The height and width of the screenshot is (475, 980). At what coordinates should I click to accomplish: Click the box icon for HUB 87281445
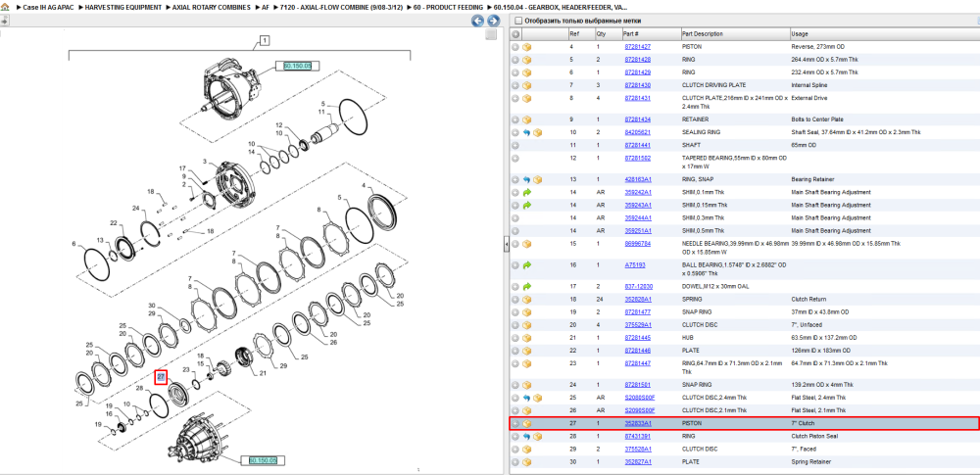click(527, 338)
